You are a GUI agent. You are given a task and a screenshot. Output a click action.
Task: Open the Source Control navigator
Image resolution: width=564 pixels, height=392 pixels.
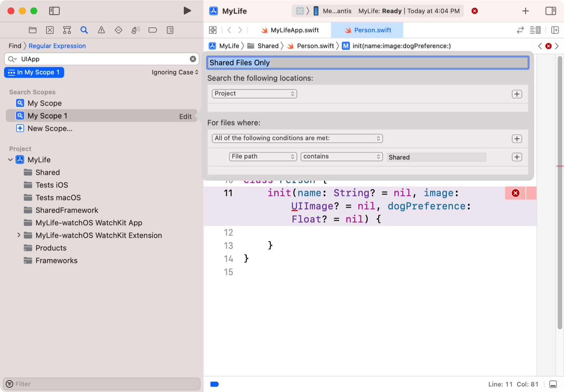coord(49,30)
